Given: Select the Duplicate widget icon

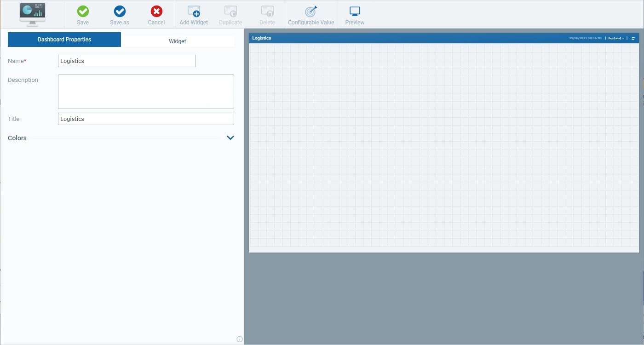Looking at the screenshot, I should click(x=230, y=14).
